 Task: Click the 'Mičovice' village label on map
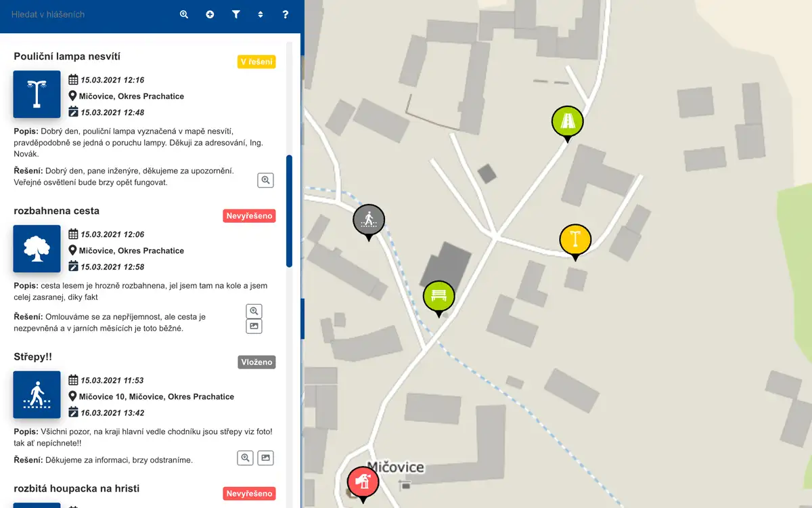[396, 467]
